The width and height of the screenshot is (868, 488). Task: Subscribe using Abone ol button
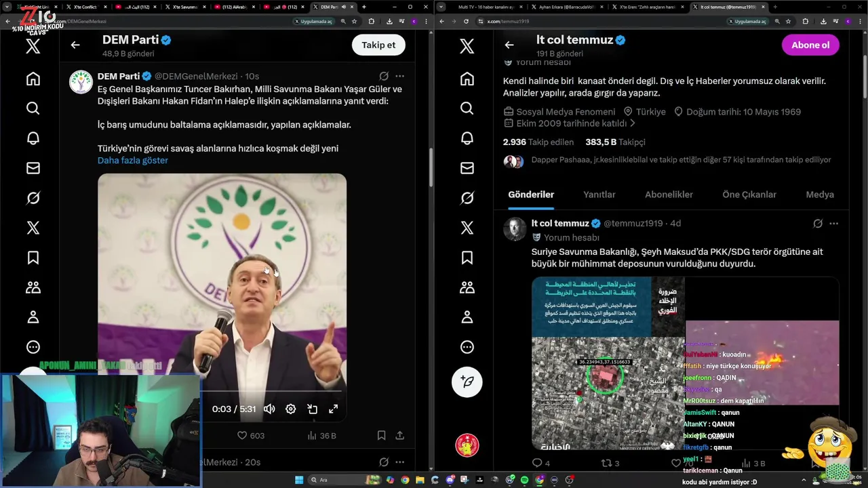click(810, 45)
